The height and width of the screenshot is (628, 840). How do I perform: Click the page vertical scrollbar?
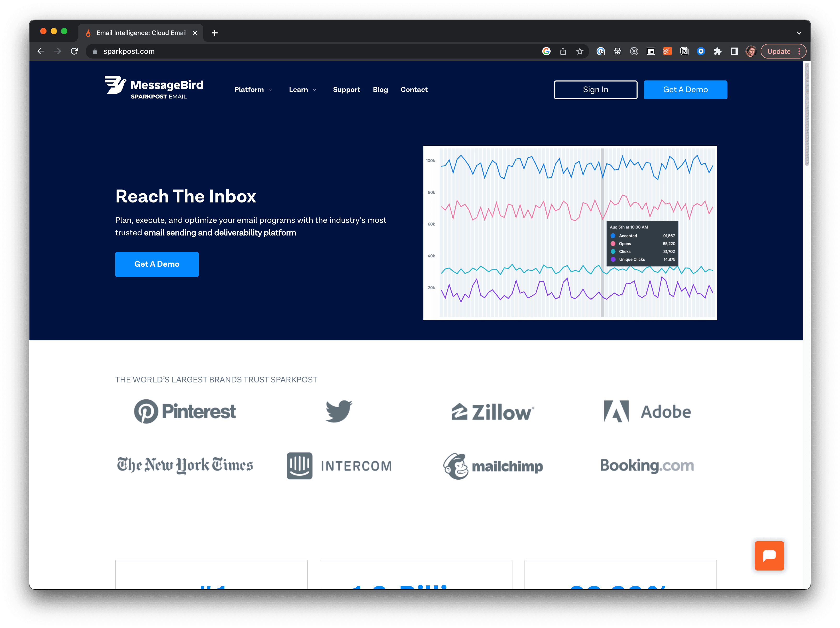click(807, 114)
